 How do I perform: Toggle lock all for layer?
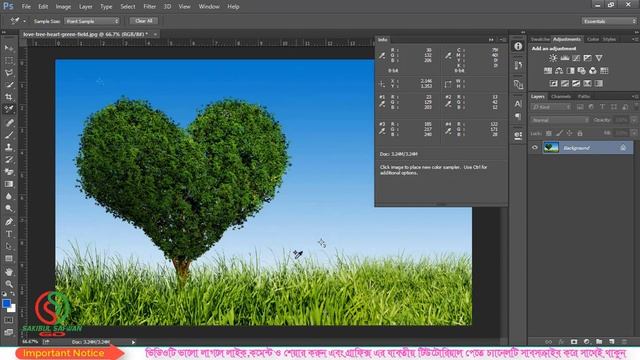pyautogui.click(x=580, y=133)
